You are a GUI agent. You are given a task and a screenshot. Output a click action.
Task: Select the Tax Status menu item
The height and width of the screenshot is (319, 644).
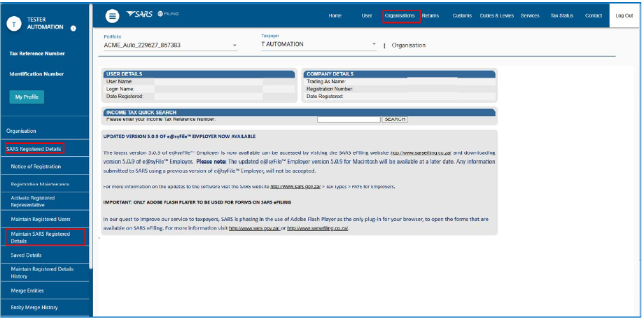561,15
